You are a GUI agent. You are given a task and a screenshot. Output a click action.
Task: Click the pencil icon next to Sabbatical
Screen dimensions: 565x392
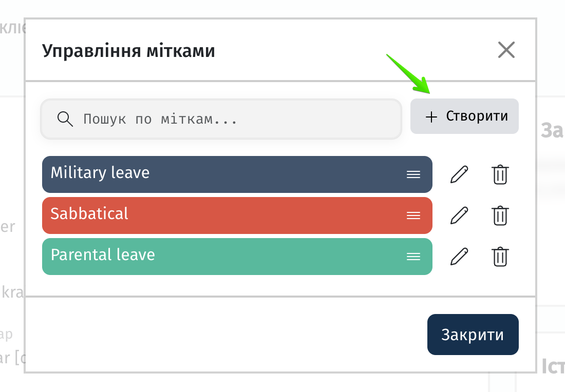coord(459,215)
